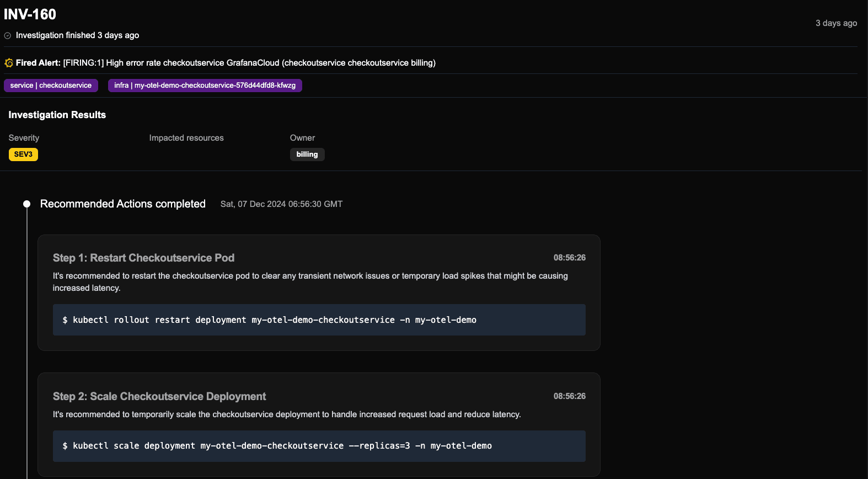Click the checkmark icon next to Investigation finished

point(8,35)
